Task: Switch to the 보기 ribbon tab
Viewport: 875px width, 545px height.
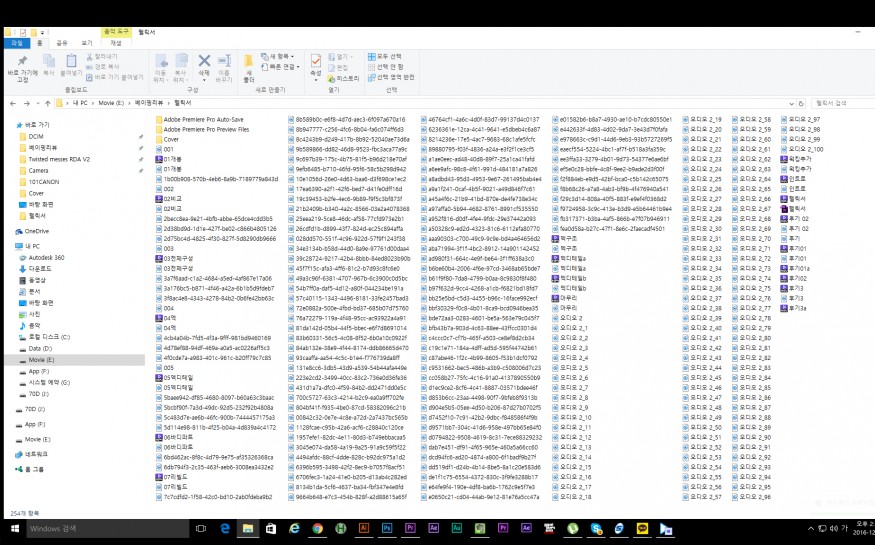Action: click(x=89, y=43)
